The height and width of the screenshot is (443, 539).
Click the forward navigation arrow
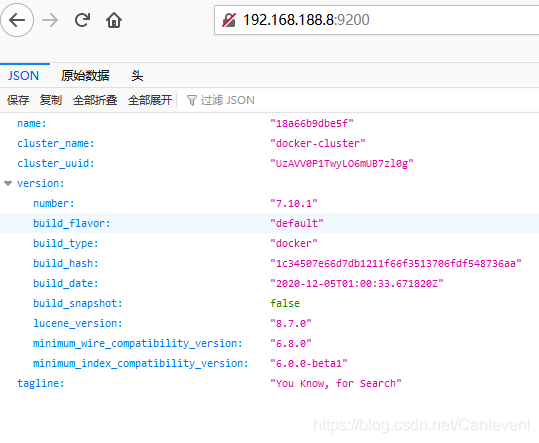point(50,20)
